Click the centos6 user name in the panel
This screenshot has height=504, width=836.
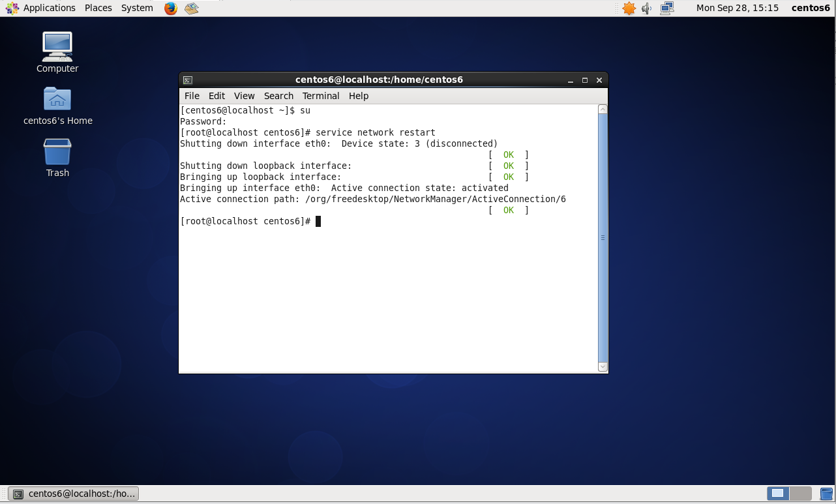pos(811,8)
